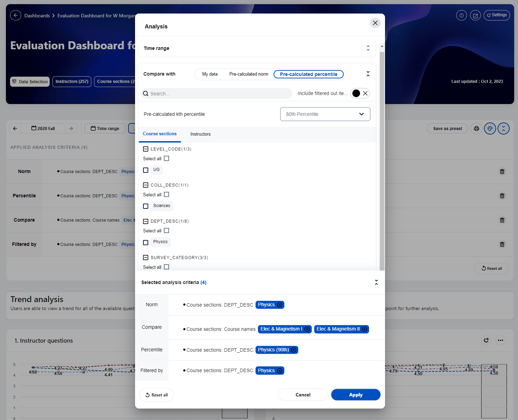Viewport: 518px width, 420px height.
Task: Click Reset all in the dialog
Action: pyautogui.click(x=157, y=395)
